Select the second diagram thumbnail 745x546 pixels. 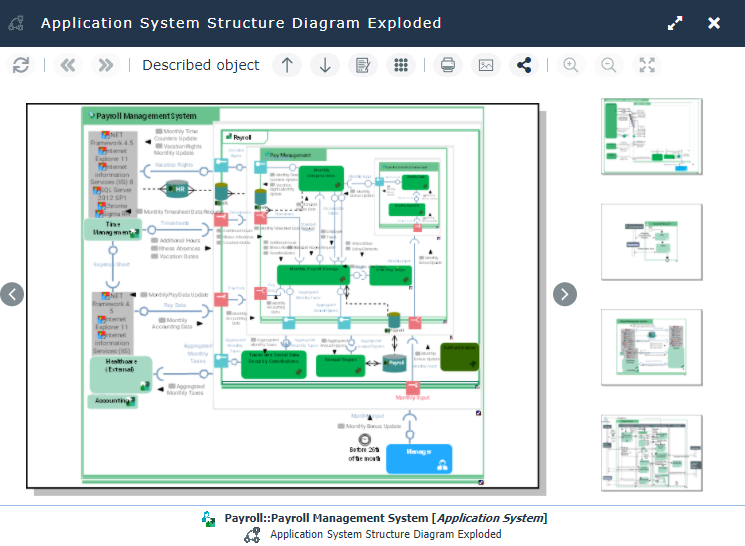coord(651,242)
